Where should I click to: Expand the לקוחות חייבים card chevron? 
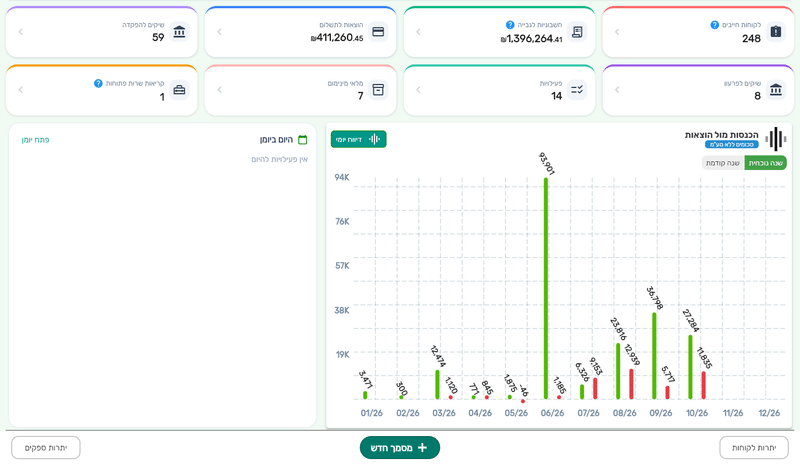pos(617,32)
